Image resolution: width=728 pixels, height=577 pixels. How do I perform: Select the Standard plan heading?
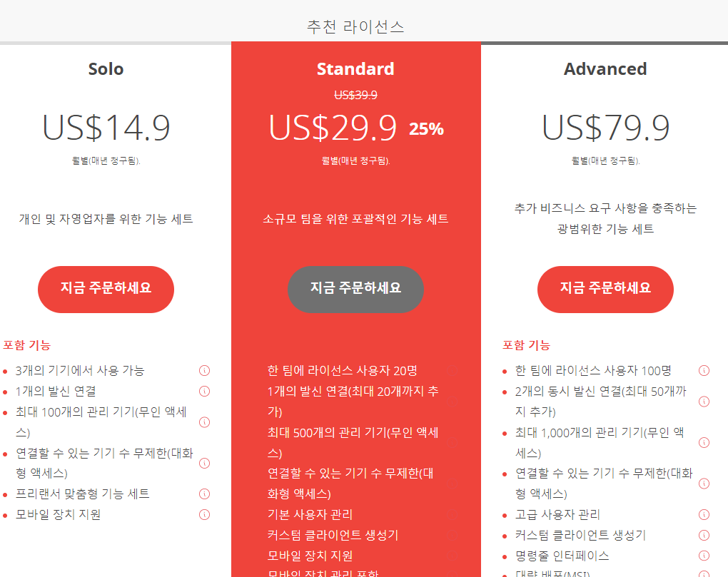pos(355,69)
